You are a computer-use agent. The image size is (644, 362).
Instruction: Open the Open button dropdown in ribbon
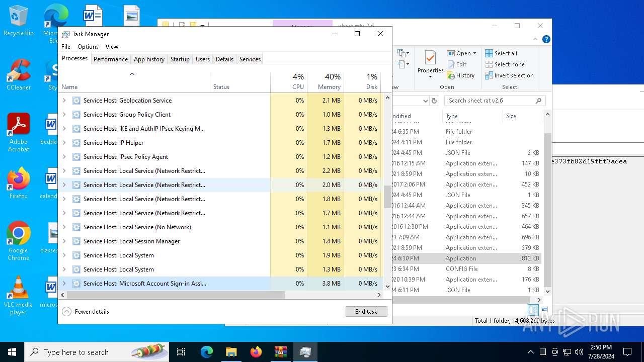pos(474,53)
